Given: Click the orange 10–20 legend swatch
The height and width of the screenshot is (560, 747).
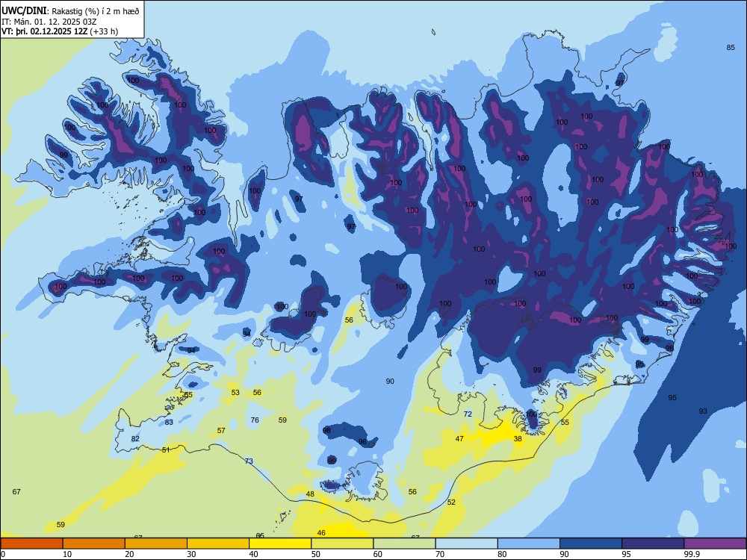Looking at the screenshot, I should 94,544.
